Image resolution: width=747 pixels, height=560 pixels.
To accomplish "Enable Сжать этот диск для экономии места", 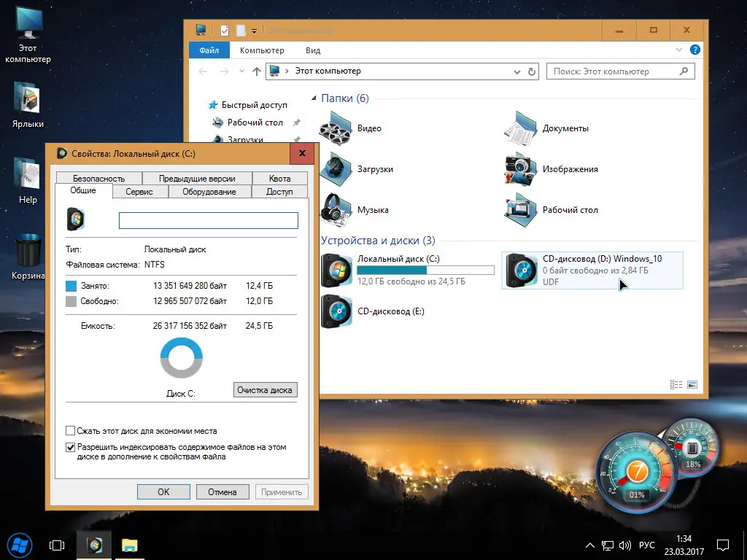I will click(x=71, y=431).
